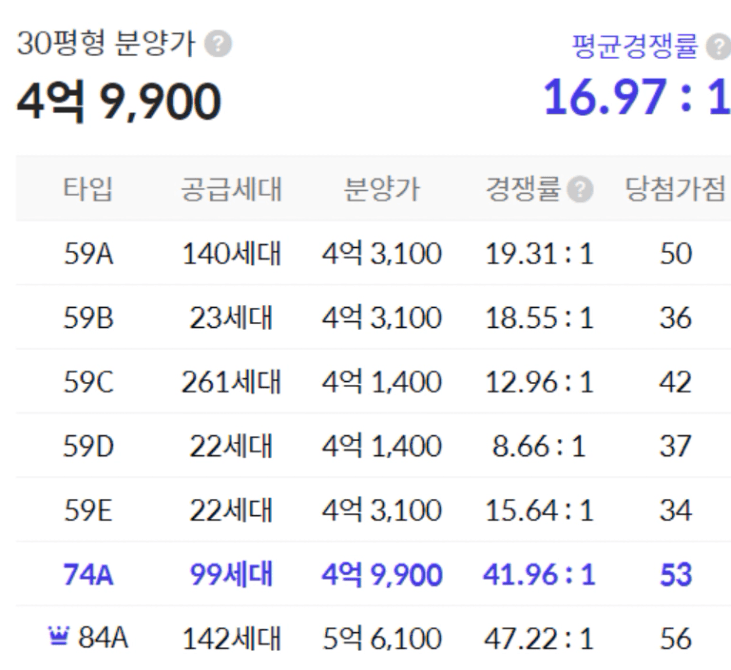
Task: Click 4억 3,100 price in 59A row
Action: pyautogui.click(x=382, y=254)
